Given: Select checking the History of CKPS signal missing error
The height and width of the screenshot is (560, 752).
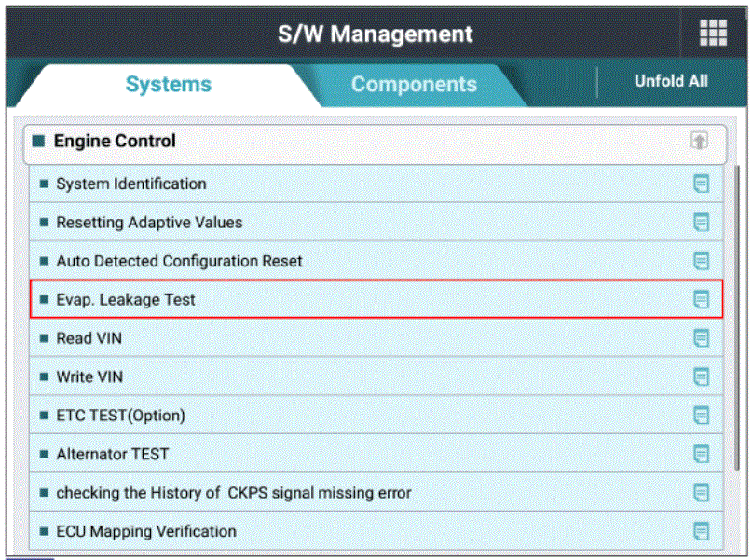Looking at the screenshot, I should tap(376, 493).
